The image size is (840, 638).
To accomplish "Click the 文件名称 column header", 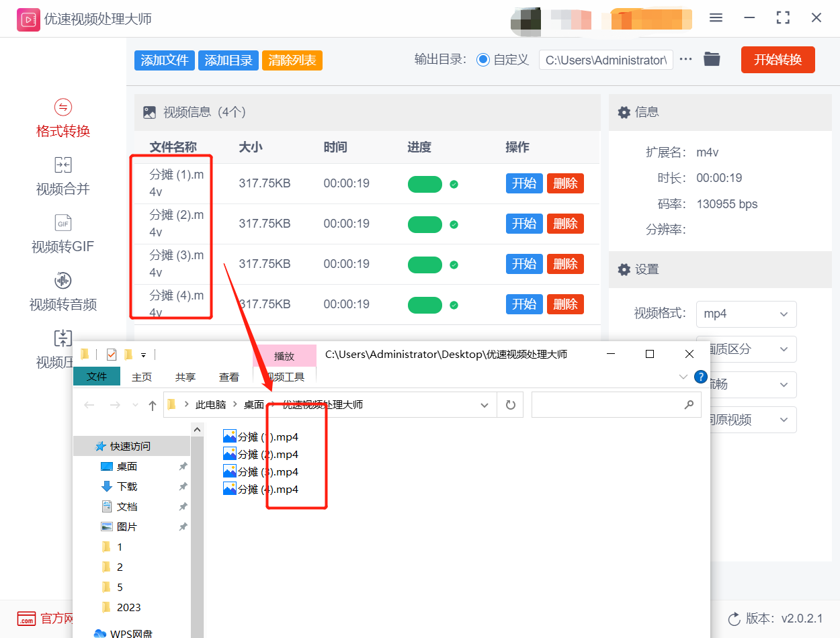I will [x=173, y=147].
